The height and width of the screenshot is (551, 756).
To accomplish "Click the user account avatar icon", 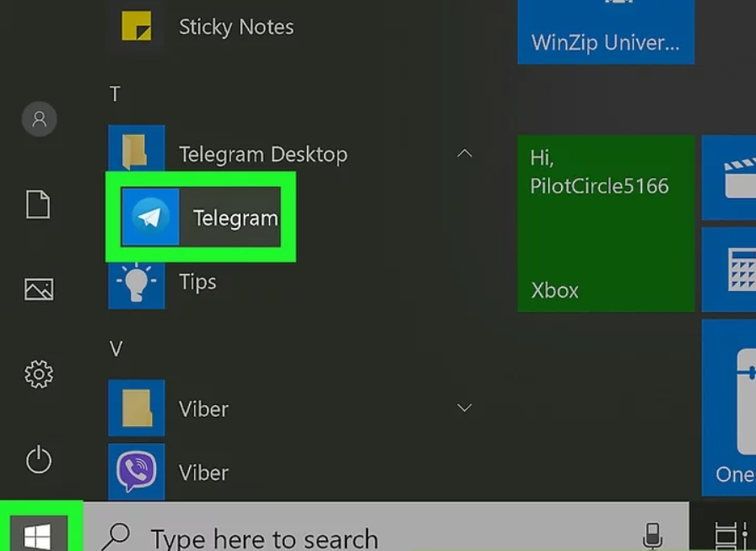I will point(39,120).
